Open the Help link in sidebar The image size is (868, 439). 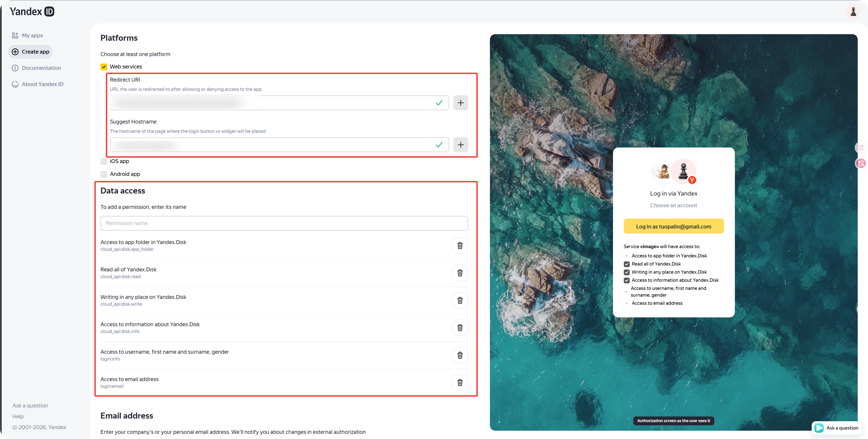(18, 416)
